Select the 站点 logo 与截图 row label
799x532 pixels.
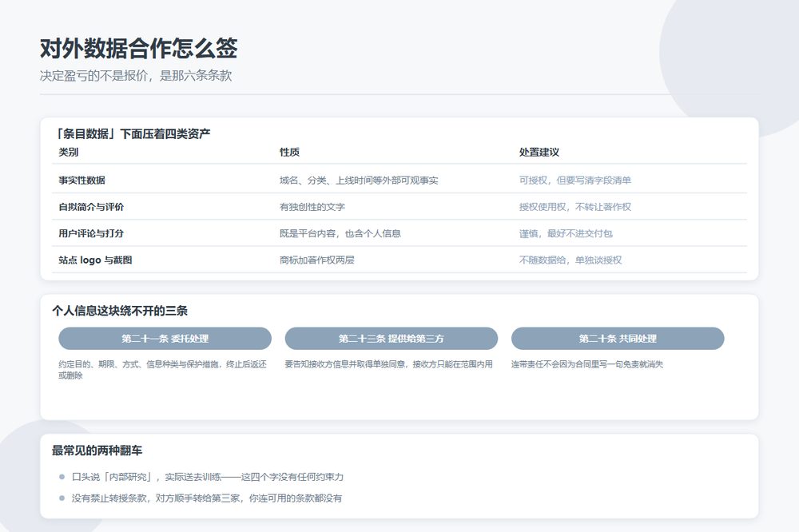pos(95,260)
